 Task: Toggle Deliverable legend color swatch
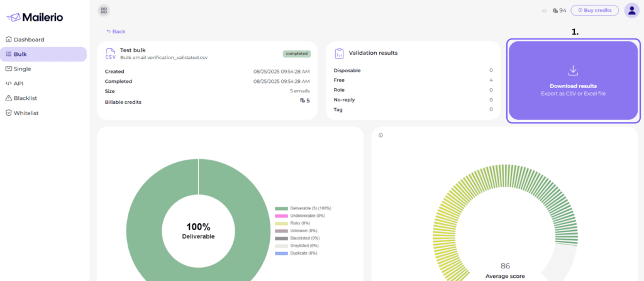pyautogui.click(x=281, y=208)
